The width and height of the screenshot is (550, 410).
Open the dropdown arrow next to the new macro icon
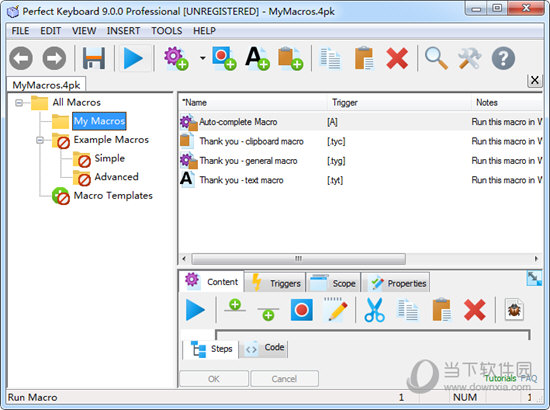coord(203,58)
